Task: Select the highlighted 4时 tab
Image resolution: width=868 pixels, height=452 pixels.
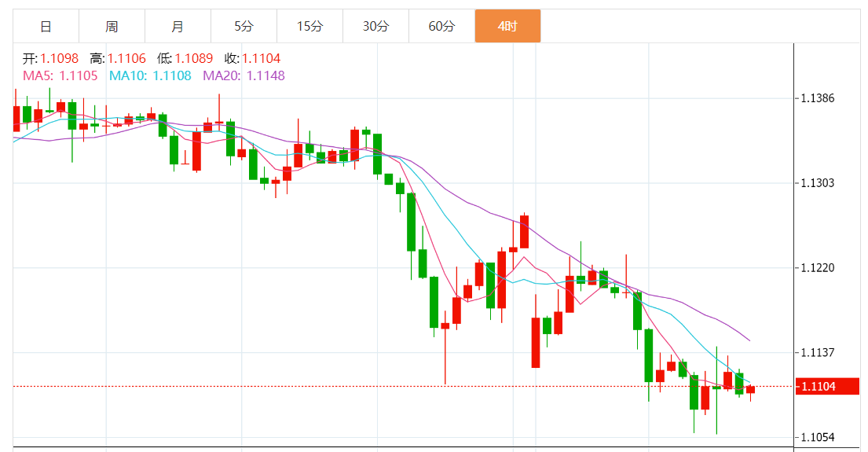Action: 507,26
